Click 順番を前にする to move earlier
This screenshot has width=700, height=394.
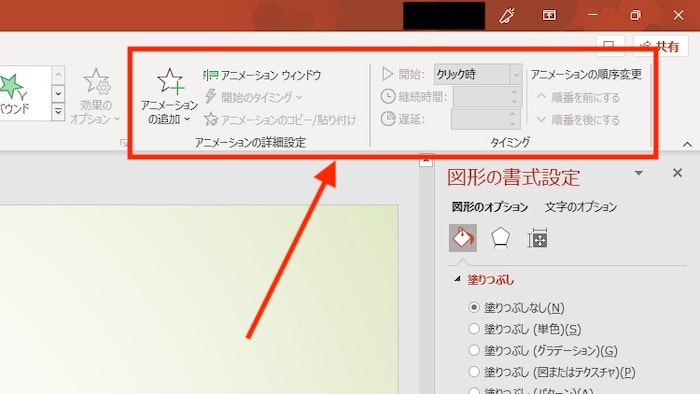[578, 97]
